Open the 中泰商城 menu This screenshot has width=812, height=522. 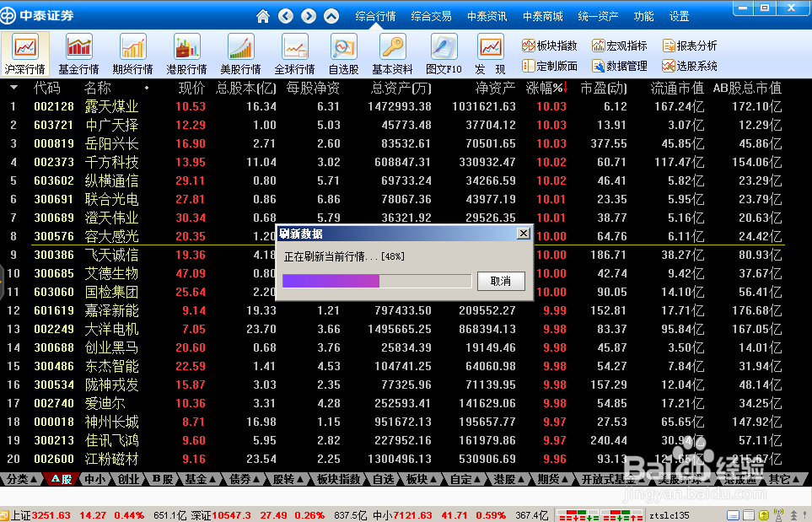(543, 17)
